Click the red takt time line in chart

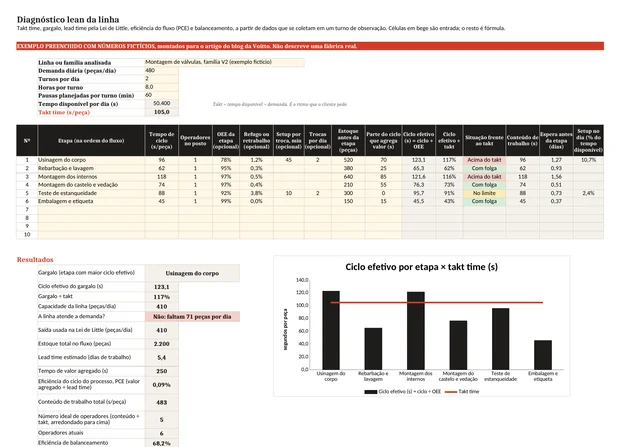[x=437, y=303]
